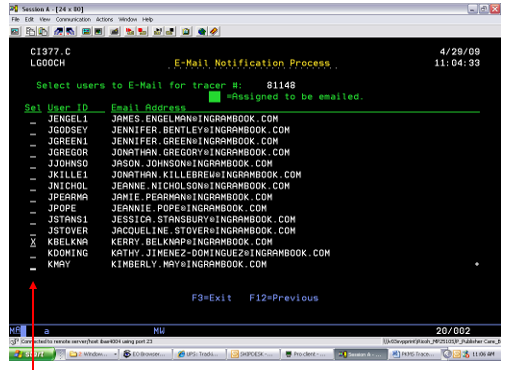Click email KIMBERLY.MAY@INGRAMBOOK.COM
The image size is (511, 370).
189,264
